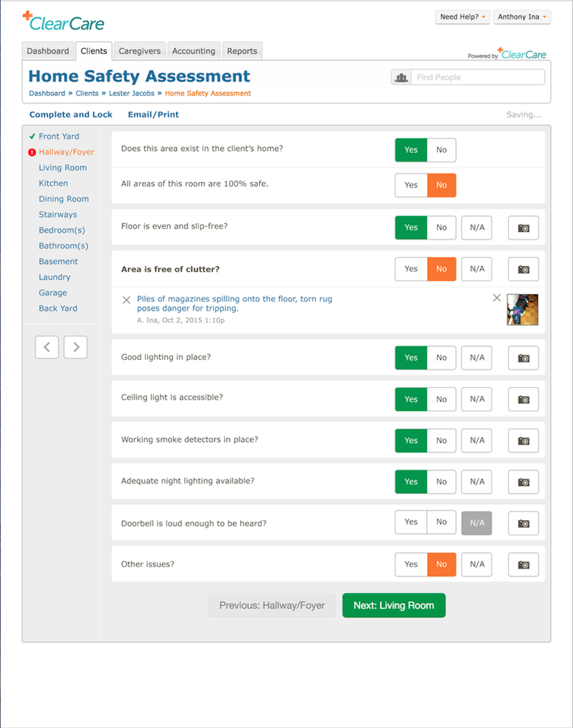The image size is (573, 728).
Task: Delete the clutter note with X icon
Action: click(x=127, y=300)
